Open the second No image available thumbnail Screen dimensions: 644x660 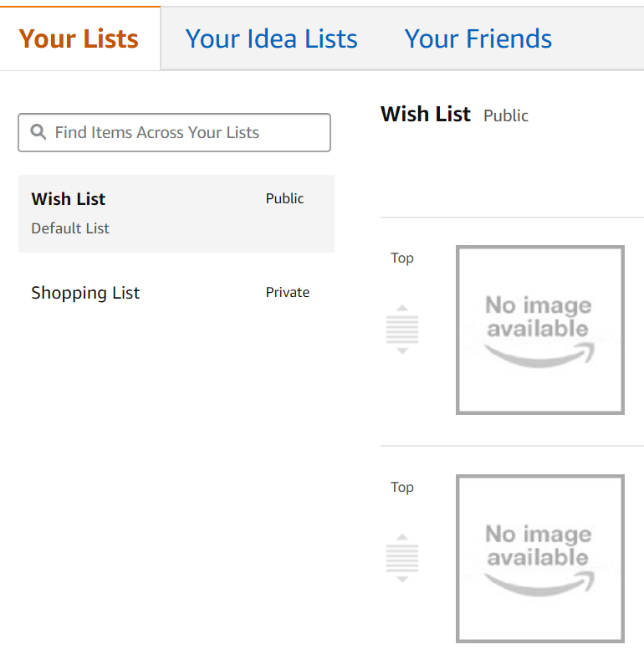pyautogui.click(x=540, y=559)
